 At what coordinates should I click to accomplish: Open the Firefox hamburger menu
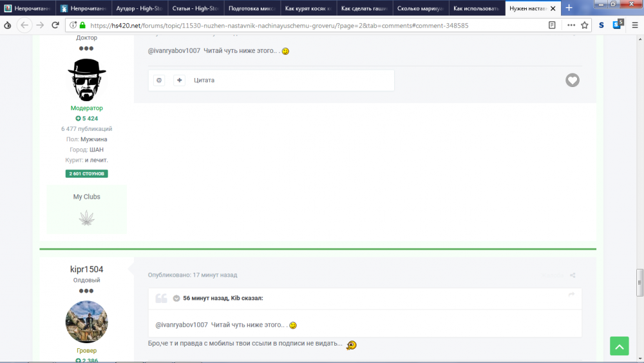click(x=635, y=26)
